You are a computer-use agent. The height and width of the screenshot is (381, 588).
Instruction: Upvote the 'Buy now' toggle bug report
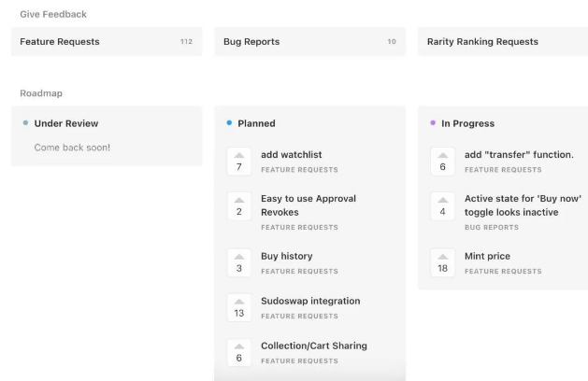click(x=442, y=206)
